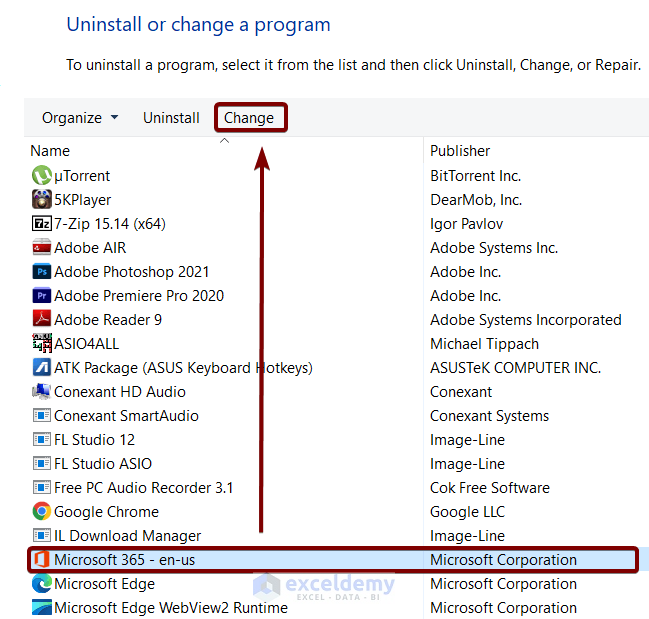649x619 pixels.
Task: Click the Change toolbar button
Action: coord(249,118)
